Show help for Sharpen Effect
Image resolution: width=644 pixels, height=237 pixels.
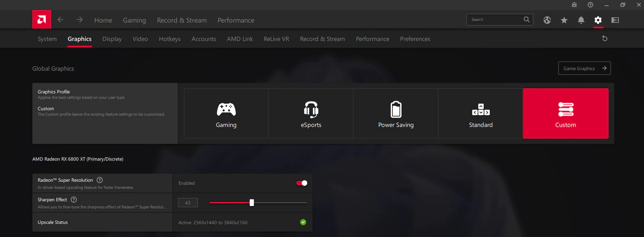tap(74, 199)
